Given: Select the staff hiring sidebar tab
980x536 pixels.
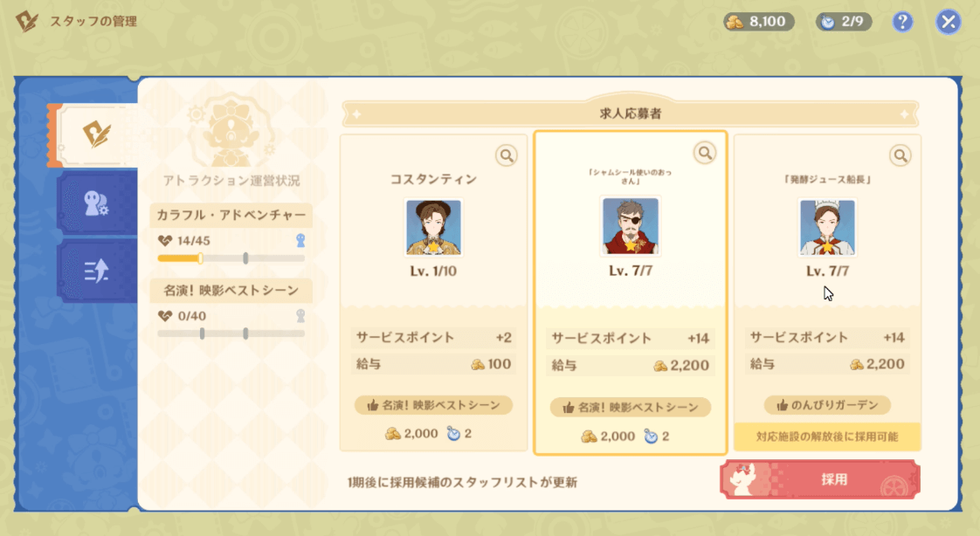Looking at the screenshot, I should pos(96,135).
